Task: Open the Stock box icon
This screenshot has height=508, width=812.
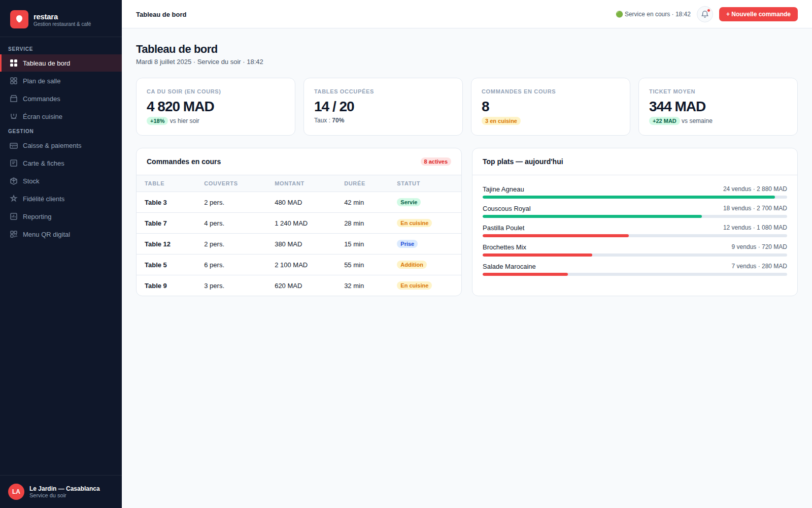Action: point(14,181)
